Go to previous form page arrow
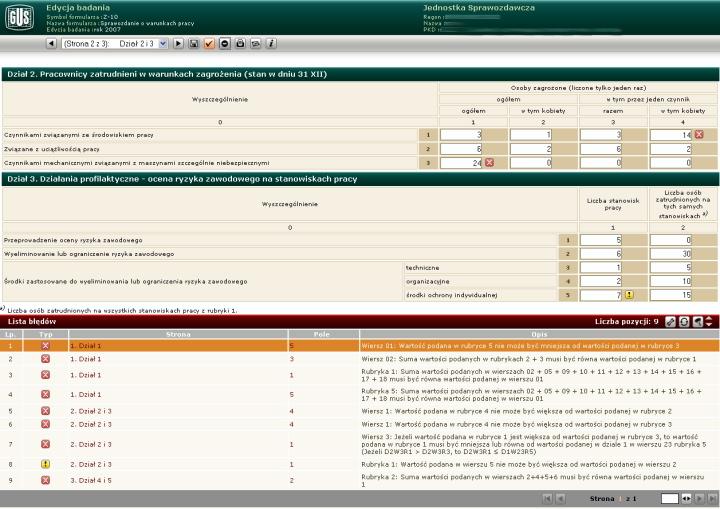This screenshot has height=509, width=720. tap(51, 44)
